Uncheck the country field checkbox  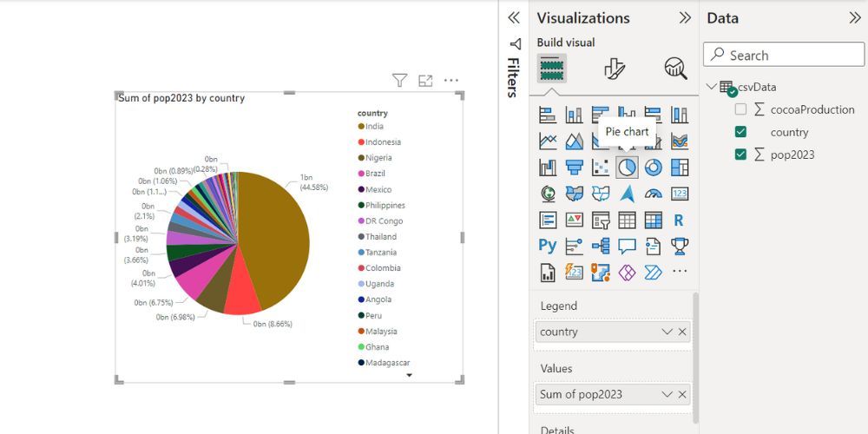pyautogui.click(x=740, y=132)
